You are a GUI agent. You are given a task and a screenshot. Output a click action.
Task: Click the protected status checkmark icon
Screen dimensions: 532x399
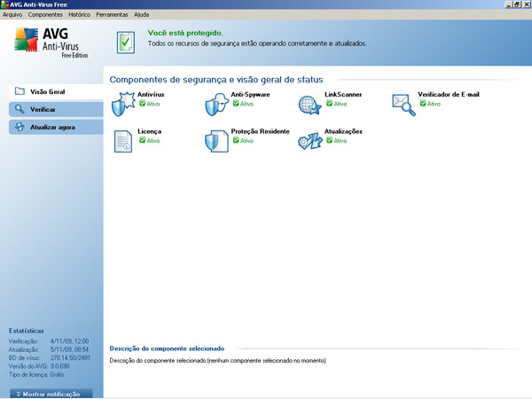pyautogui.click(x=126, y=43)
